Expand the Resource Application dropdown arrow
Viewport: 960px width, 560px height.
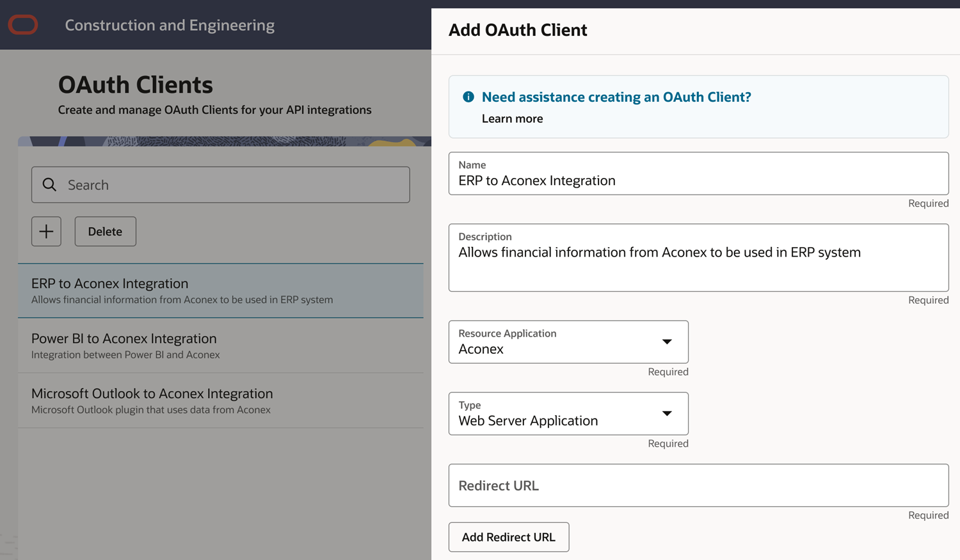(x=666, y=342)
